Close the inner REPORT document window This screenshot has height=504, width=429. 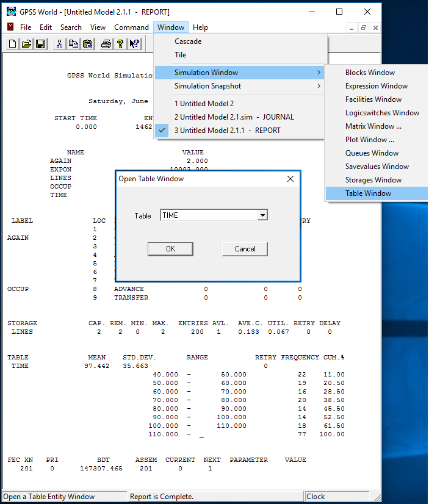[375, 28]
